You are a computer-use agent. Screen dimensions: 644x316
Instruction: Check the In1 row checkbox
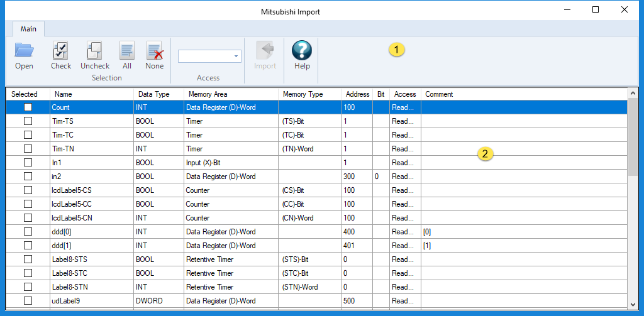coord(28,163)
